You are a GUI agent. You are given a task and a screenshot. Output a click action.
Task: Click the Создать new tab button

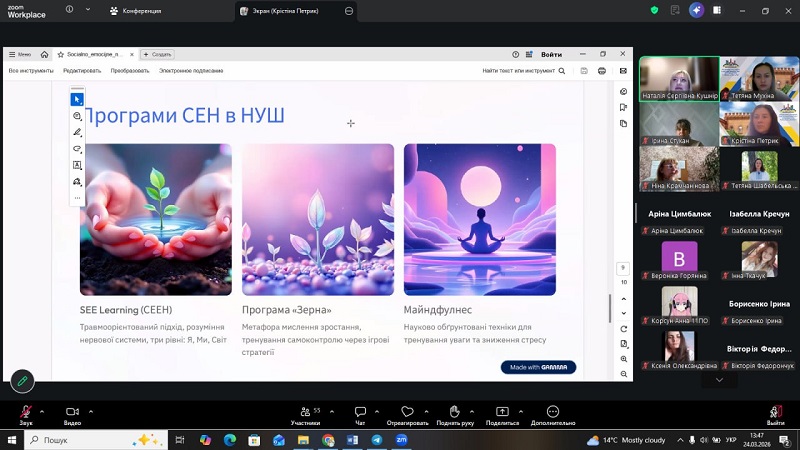(158, 54)
